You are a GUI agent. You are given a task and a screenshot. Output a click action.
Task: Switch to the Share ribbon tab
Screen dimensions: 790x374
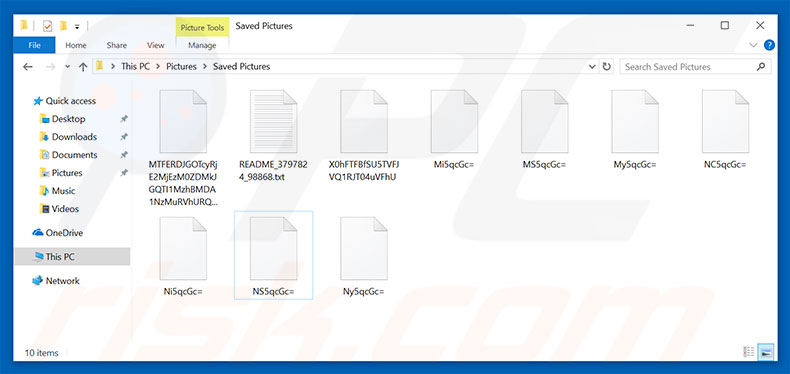pos(116,45)
